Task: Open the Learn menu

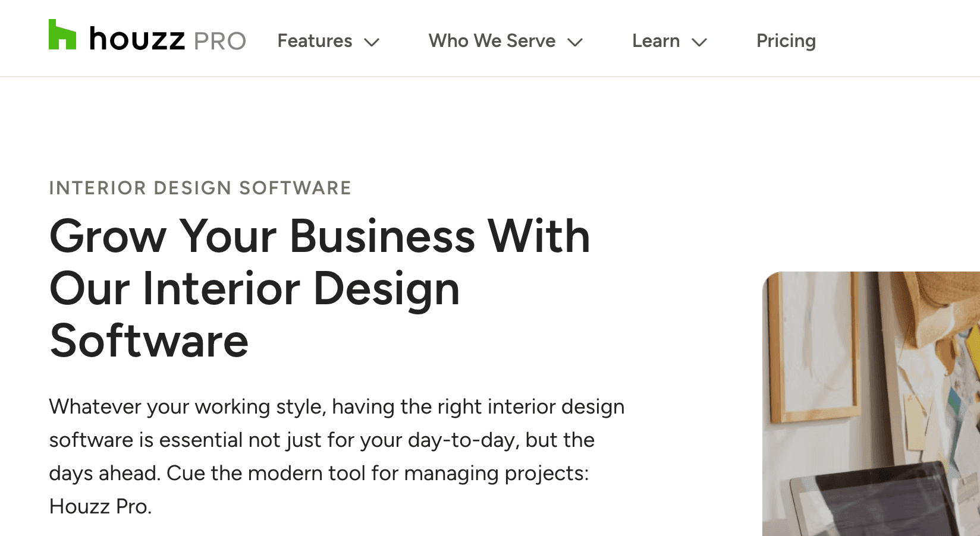Action: click(x=656, y=41)
